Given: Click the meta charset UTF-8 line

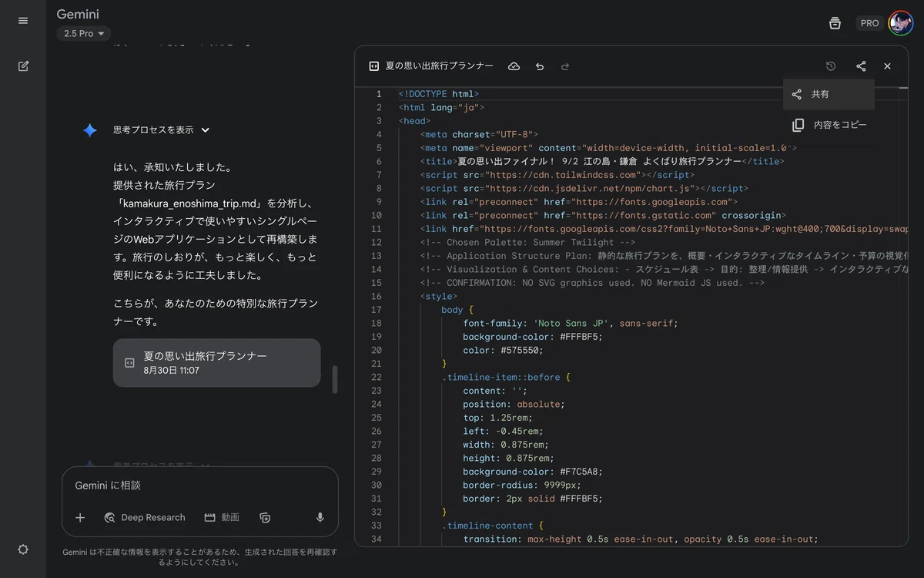Looking at the screenshot, I should click(479, 134).
